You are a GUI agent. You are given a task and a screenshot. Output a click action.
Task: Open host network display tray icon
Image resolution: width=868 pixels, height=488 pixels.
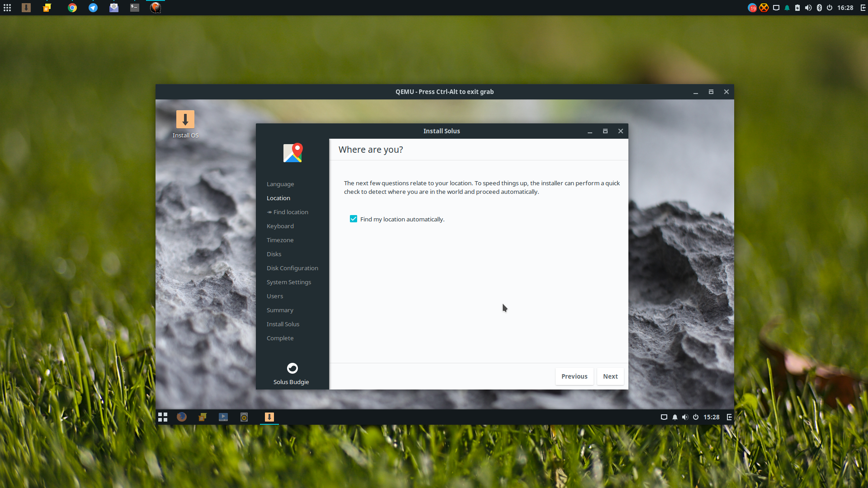(776, 8)
